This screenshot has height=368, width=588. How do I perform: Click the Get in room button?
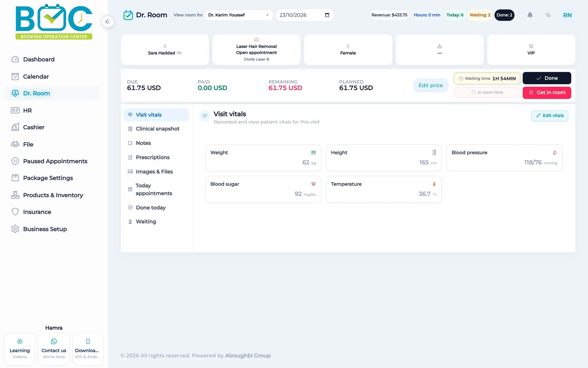(x=547, y=93)
